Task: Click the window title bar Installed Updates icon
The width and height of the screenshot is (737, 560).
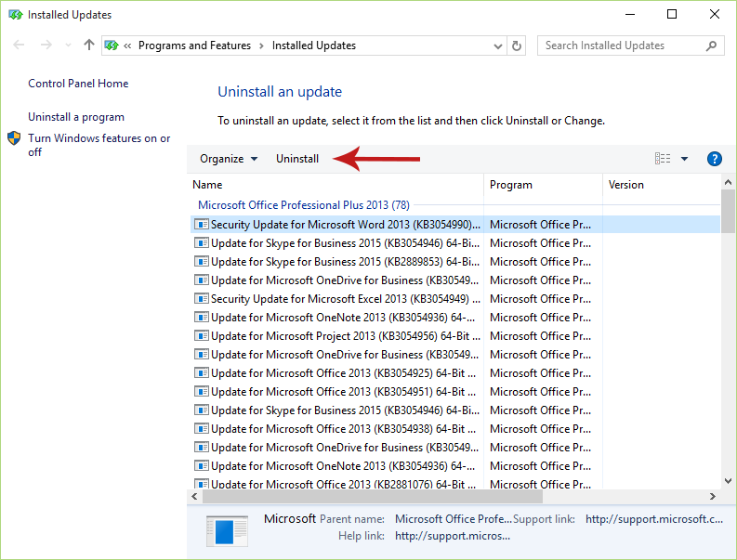Action: (15, 15)
